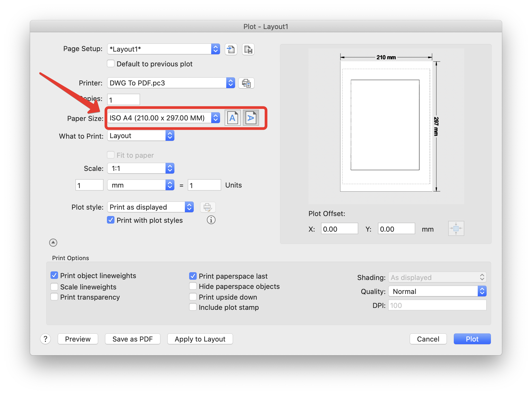The width and height of the screenshot is (532, 395).
Task: Click the blue Plot button
Action: pos(472,339)
